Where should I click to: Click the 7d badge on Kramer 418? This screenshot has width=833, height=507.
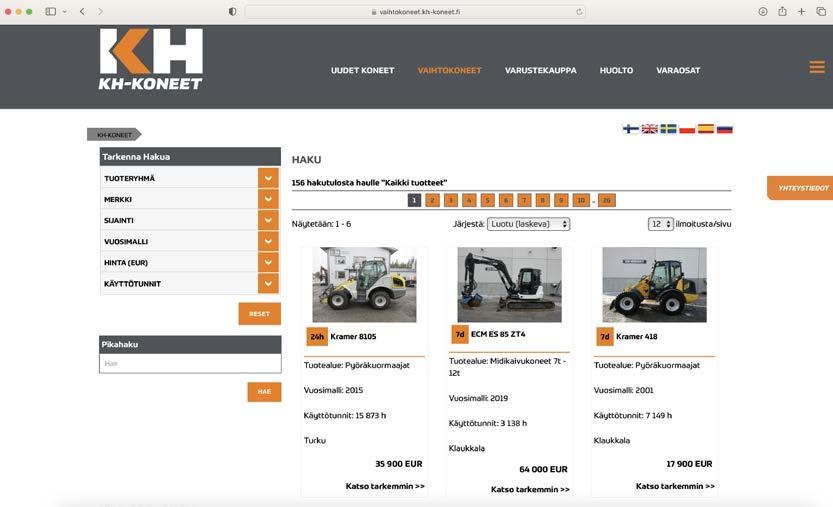(605, 336)
